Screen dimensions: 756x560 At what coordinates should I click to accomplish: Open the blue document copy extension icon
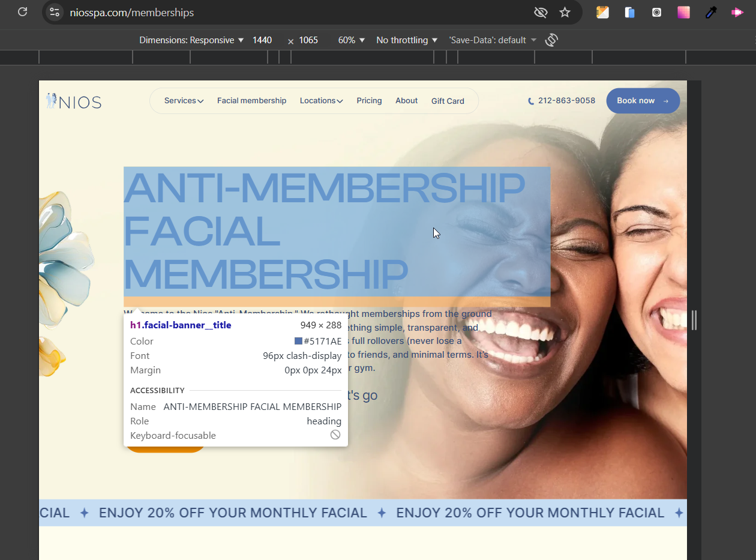tap(629, 12)
